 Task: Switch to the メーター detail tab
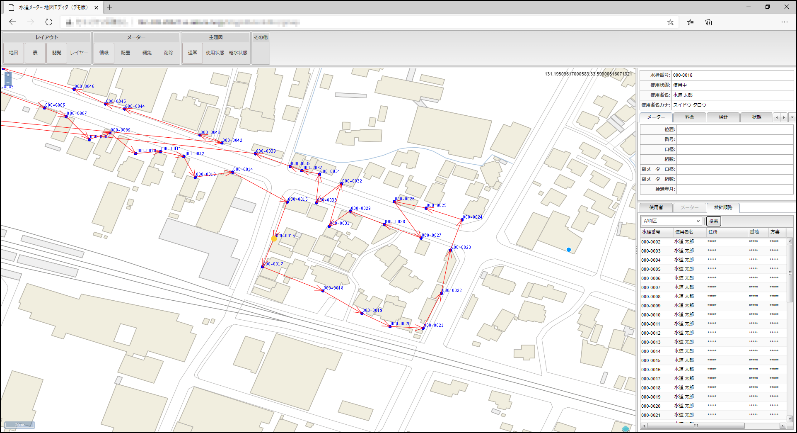coord(656,117)
